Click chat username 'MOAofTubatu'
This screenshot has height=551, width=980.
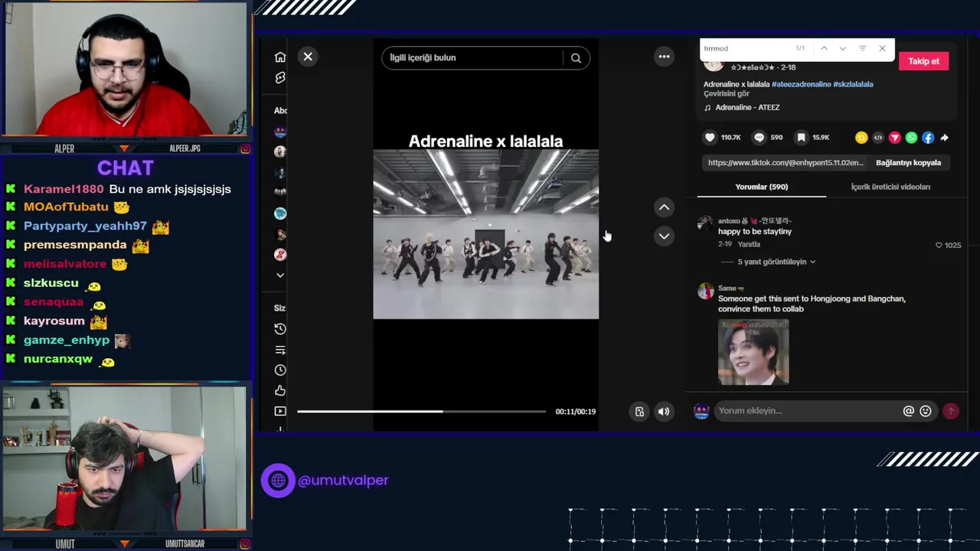pyautogui.click(x=66, y=207)
